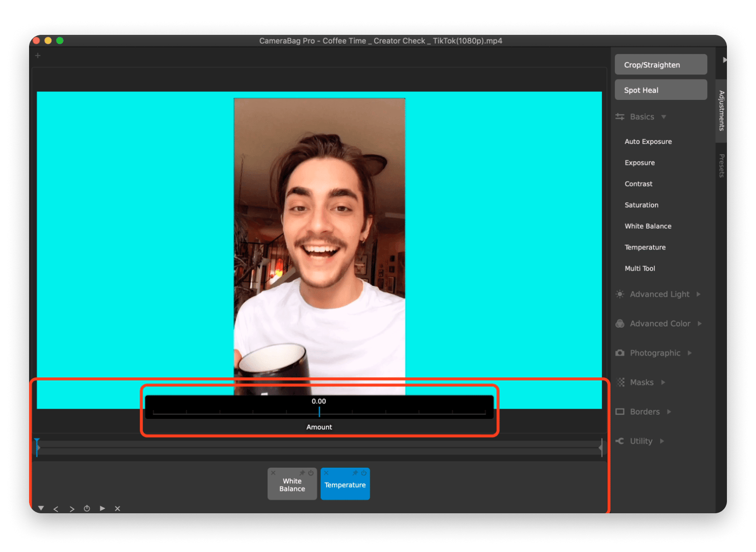Select the Adjustments vertical tab

(721, 110)
